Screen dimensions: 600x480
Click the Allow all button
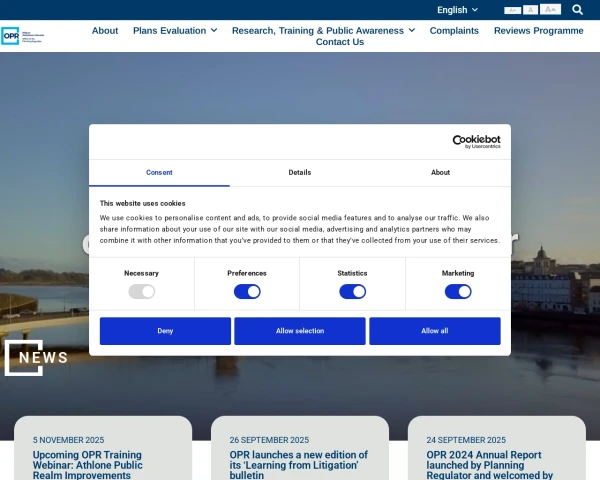tap(434, 331)
